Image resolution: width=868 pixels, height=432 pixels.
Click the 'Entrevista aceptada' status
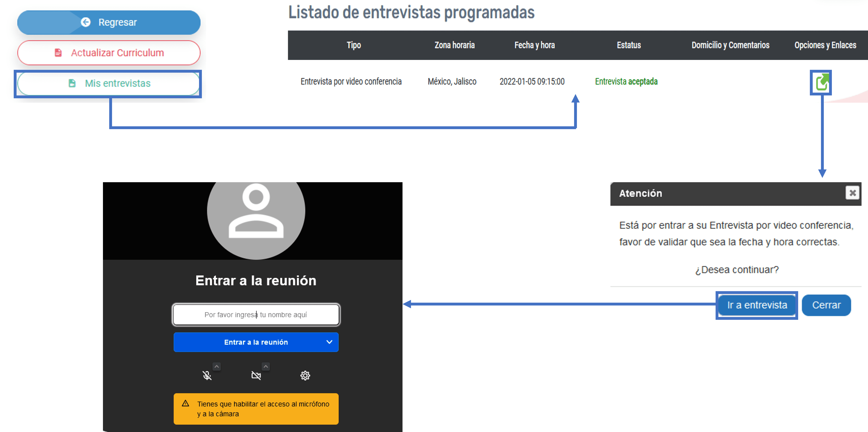(x=626, y=82)
